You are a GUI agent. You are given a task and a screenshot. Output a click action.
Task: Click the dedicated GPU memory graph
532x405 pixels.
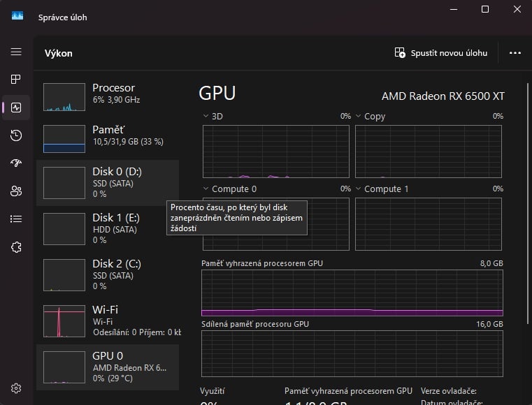(352, 293)
